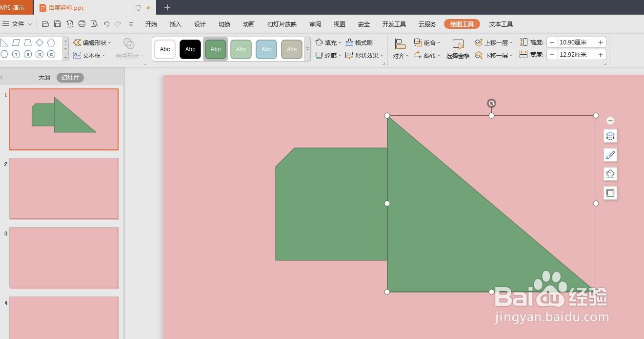This screenshot has width=644, height=339.
Task: Click the height field showing 10.90厘米
Action: tap(577, 42)
